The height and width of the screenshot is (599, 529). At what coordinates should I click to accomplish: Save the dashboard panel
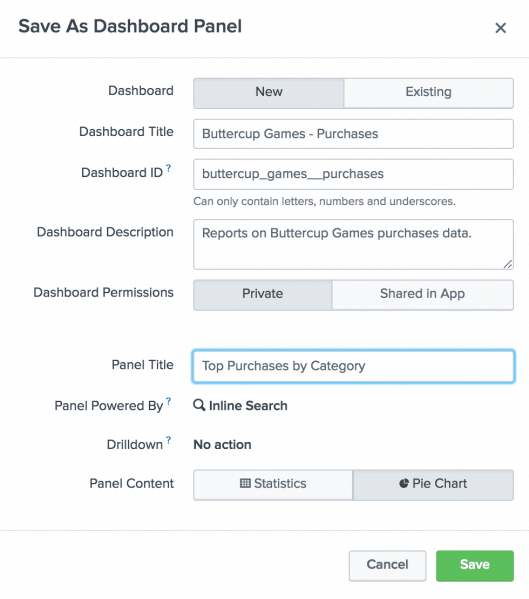click(x=475, y=566)
